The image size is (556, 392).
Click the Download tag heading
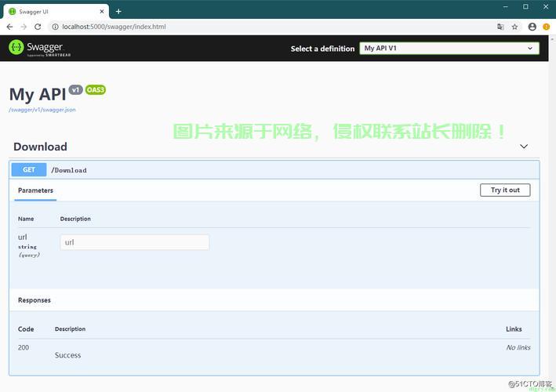40,147
